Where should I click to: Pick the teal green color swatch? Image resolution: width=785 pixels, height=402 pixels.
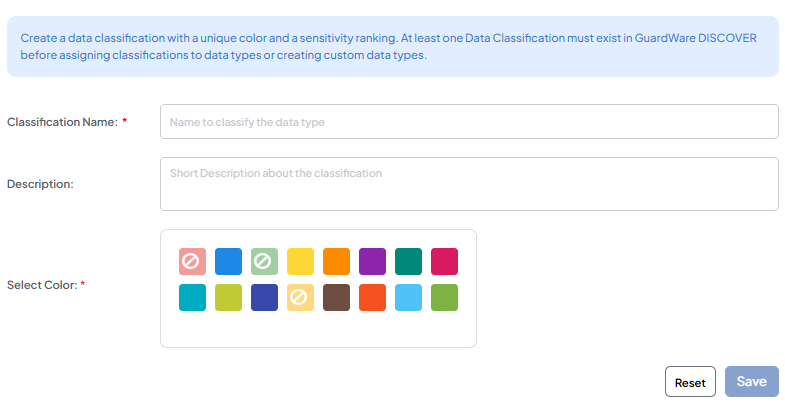pos(408,261)
